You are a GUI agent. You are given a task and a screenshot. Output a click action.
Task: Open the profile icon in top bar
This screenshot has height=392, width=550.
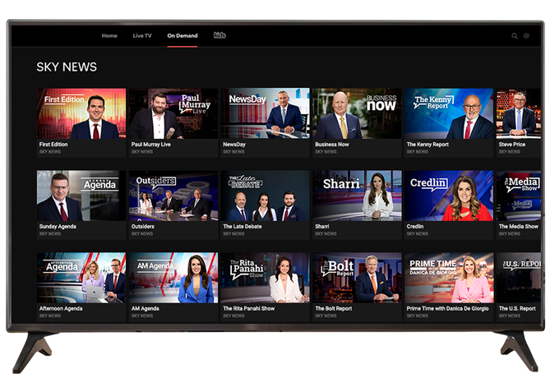pos(526,36)
